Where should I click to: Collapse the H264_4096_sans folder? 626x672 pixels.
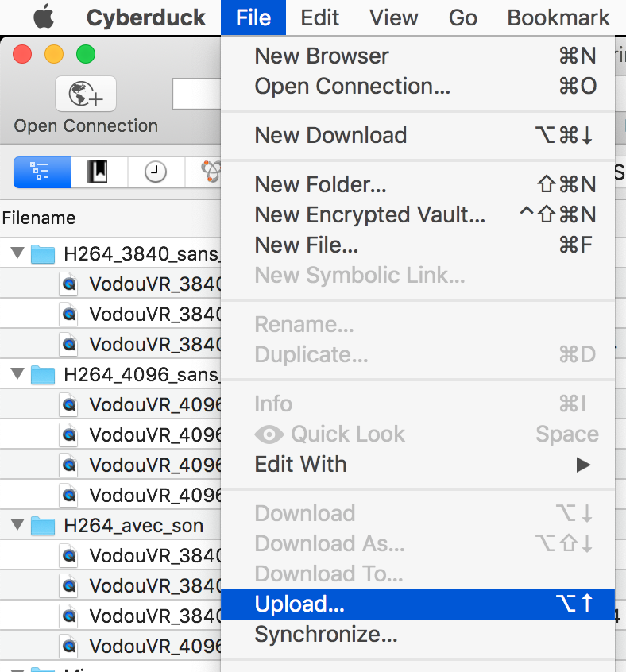17,373
